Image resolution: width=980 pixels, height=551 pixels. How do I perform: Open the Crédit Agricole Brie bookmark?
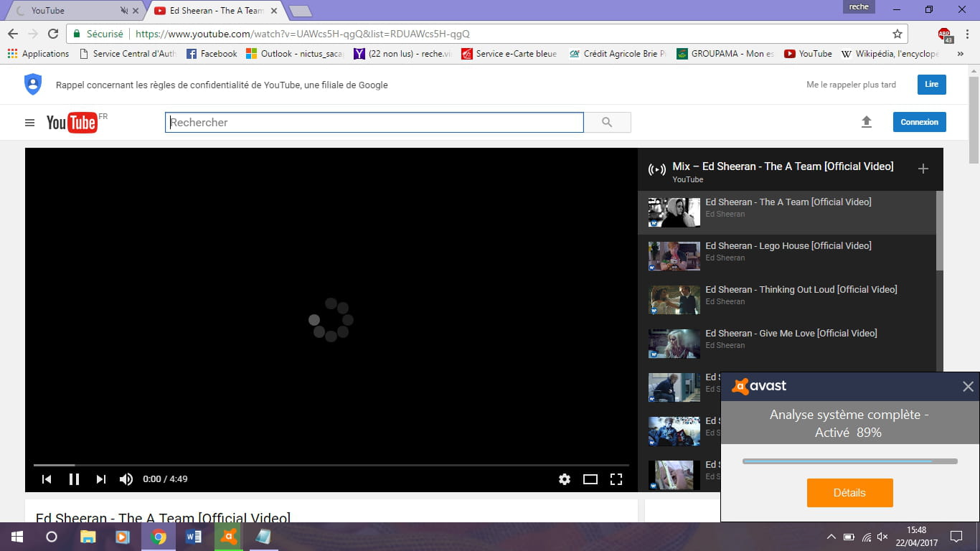pos(617,54)
